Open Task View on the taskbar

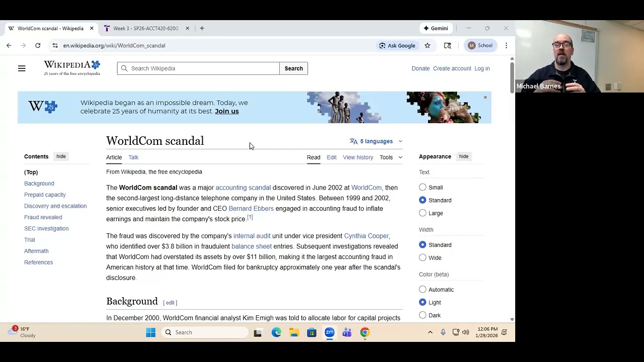(x=258, y=332)
